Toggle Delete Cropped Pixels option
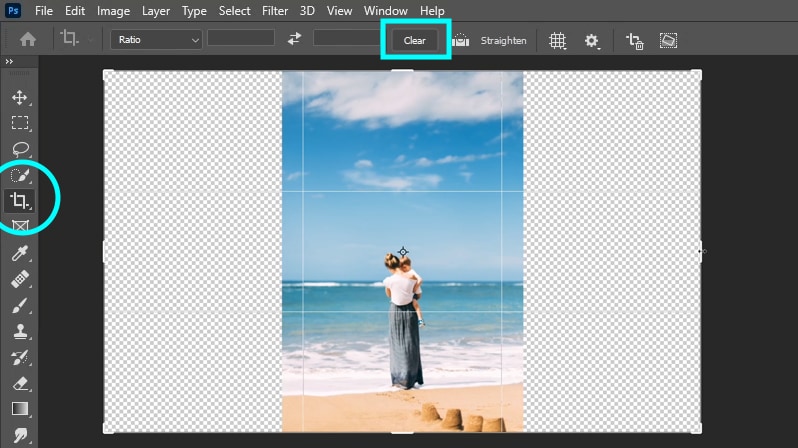 pos(635,41)
